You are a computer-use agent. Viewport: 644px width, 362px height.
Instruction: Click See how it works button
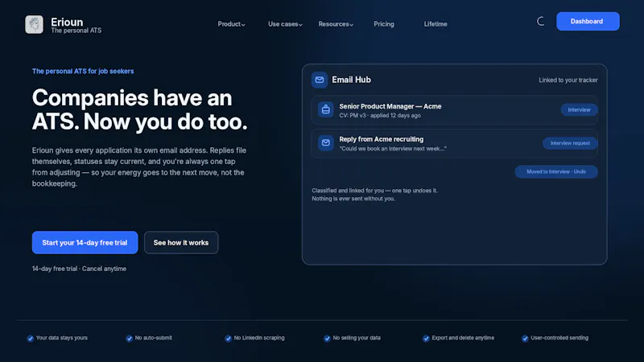tap(181, 243)
